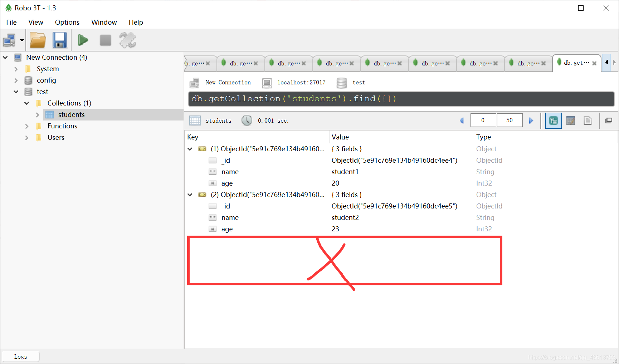This screenshot has height=364, width=619.
Task: Edit the skip value field showing 0
Action: click(x=483, y=120)
